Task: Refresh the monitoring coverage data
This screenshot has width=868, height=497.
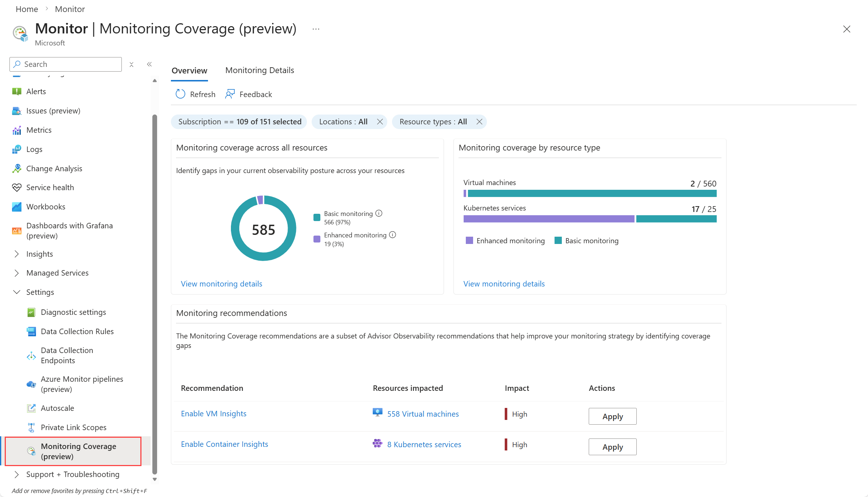Action: pyautogui.click(x=195, y=94)
